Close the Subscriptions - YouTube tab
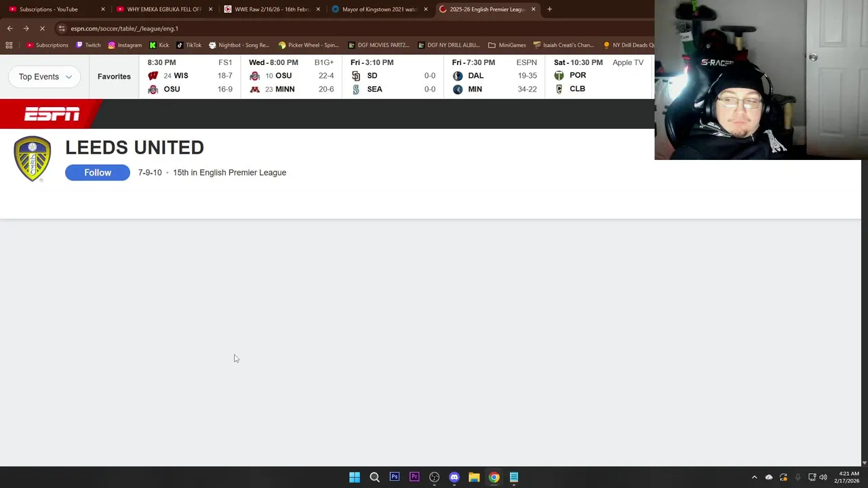The width and height of the screenshot is (868, 488). 103,9
